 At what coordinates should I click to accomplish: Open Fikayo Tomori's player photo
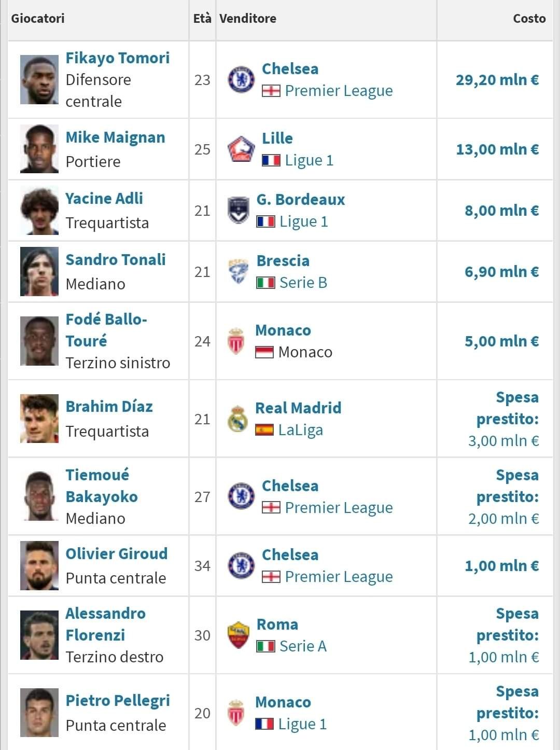click(39, 80)
